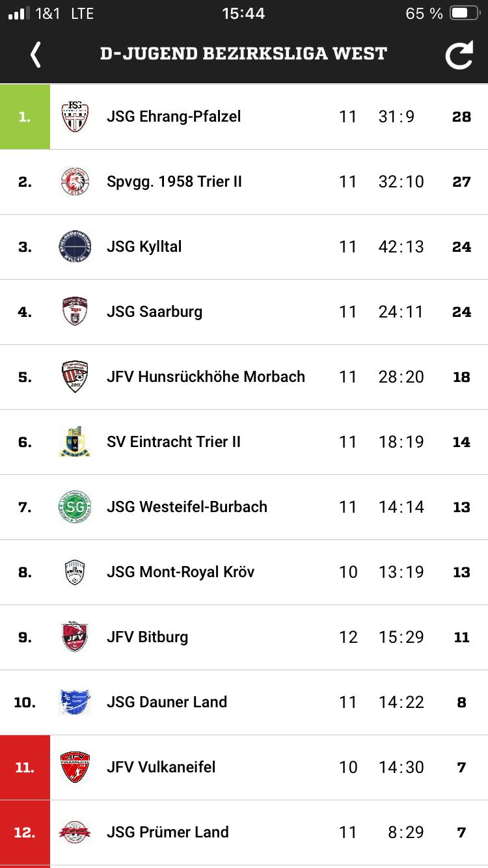Screen dimensions: 488x868
Task: Open JFV Bitburg team name
Action: coord(148,637)
